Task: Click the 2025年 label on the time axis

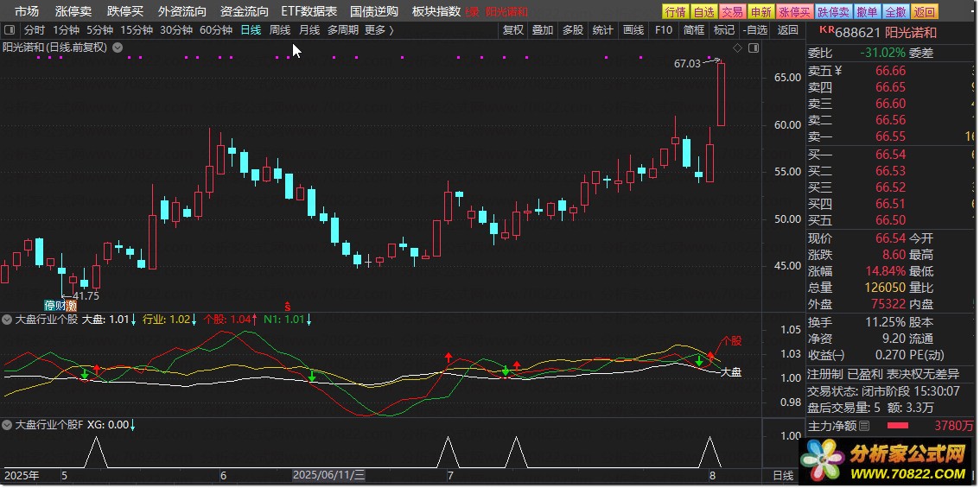Action: 21,476
